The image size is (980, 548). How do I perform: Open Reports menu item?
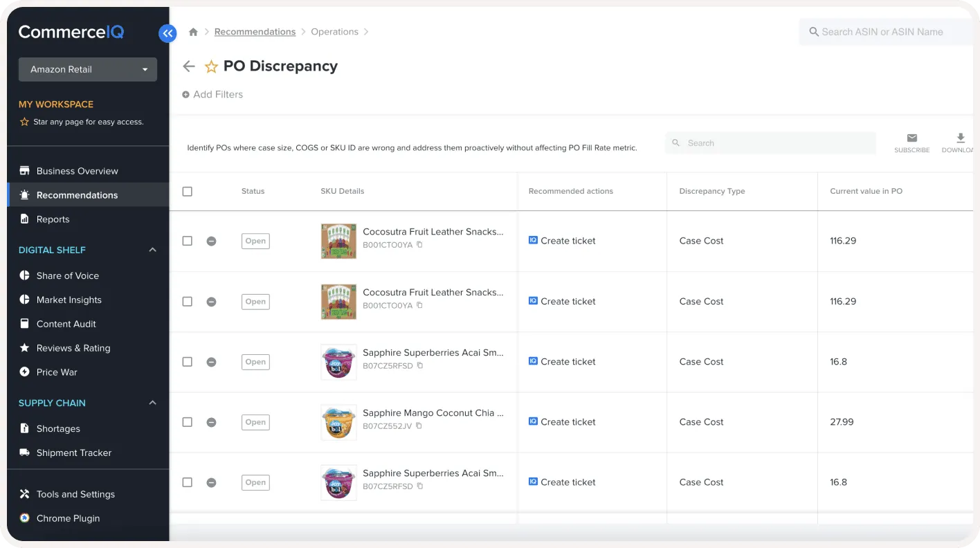point(53,219)
